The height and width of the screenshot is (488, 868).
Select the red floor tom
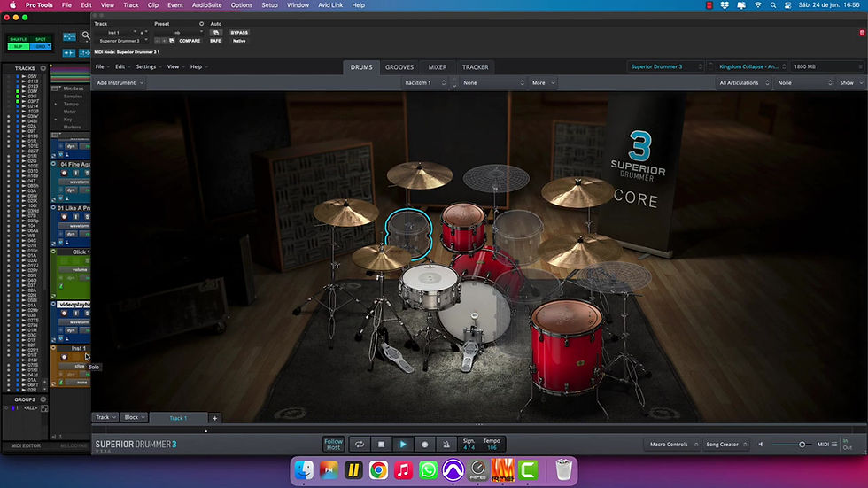point(567,345)
